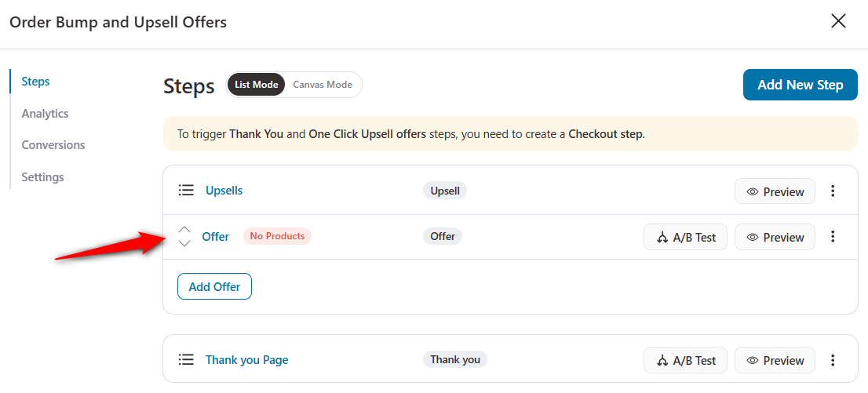
Task: Move Offer up with the up chevron
Action: pyautogui.click(x=185, y=230)
